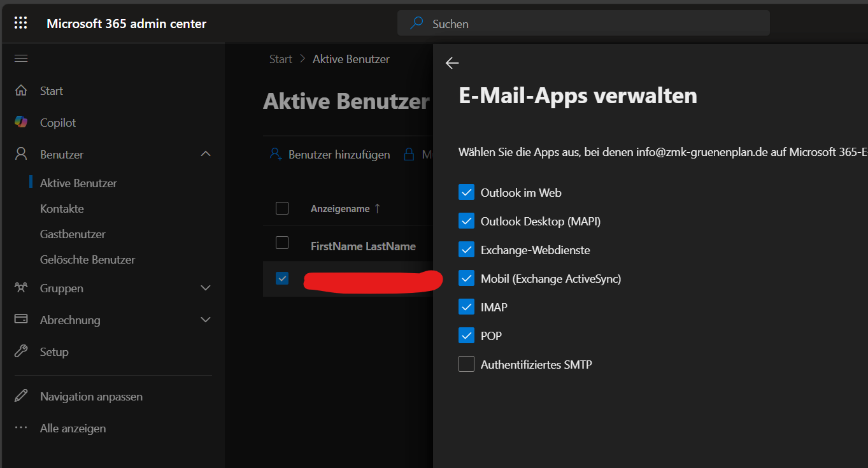
Task: Click the Copilot icon in sidebar
Action: [21, 122]
